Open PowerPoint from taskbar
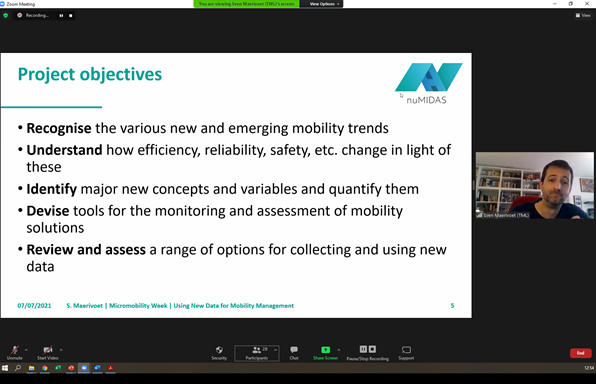 [x=71, y=368]
